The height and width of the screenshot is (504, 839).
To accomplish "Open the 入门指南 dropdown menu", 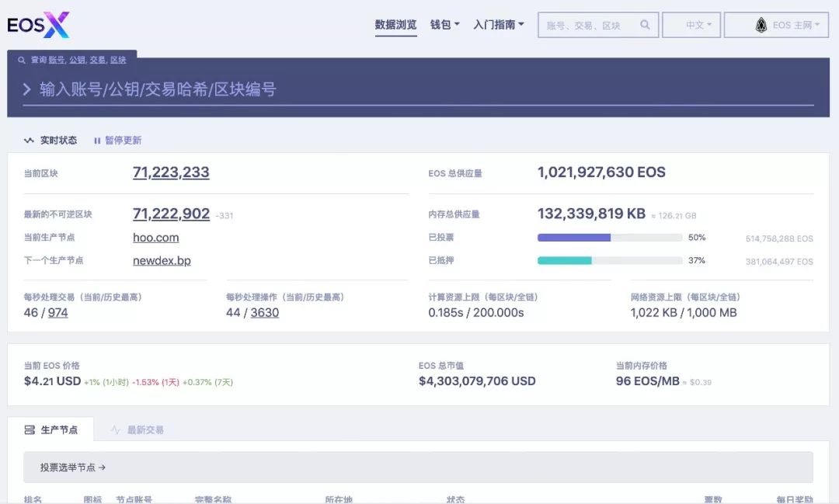I will [x=499, y=25].
